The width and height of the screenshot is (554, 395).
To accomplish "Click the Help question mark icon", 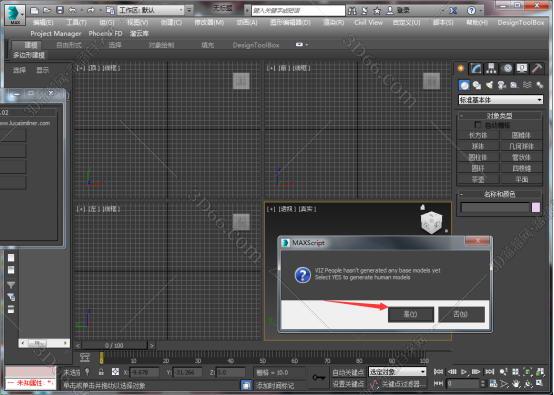I will point(471,11).
